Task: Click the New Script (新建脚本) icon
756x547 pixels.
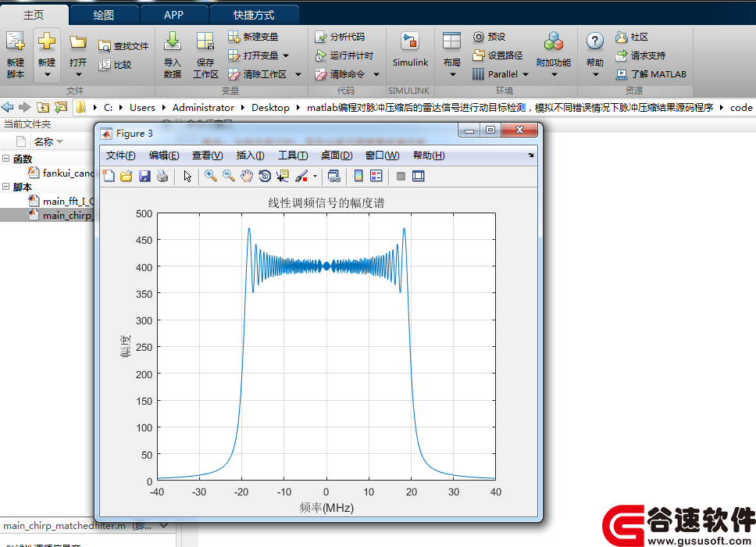Action: pyautogui.click(x=16, y=42)
